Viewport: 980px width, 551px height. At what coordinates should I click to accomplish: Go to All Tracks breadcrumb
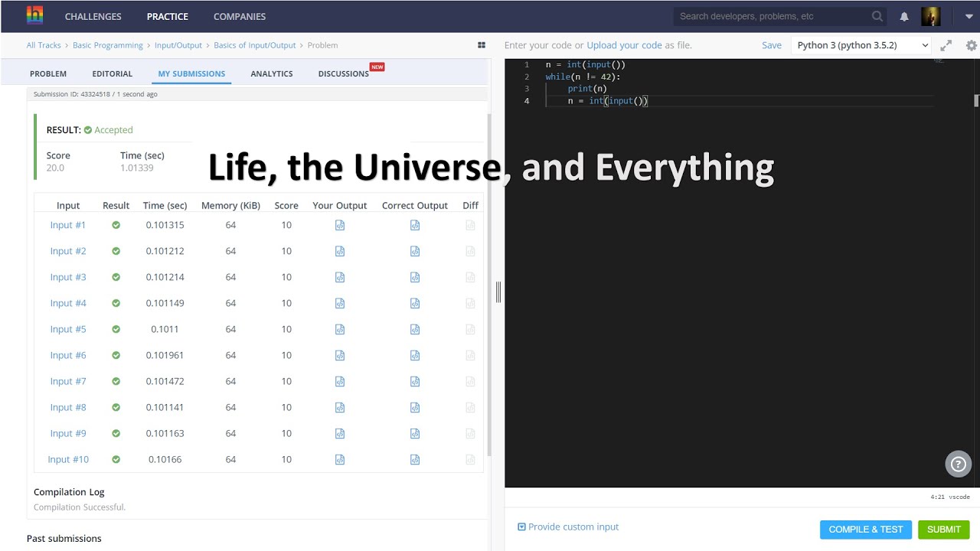tap(44, 45)
